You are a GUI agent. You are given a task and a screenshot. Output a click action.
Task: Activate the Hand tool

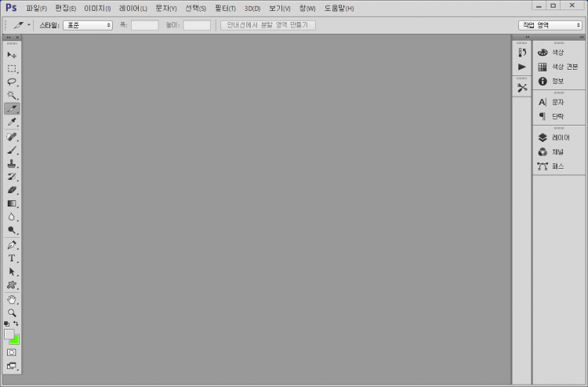coord(12,298)
